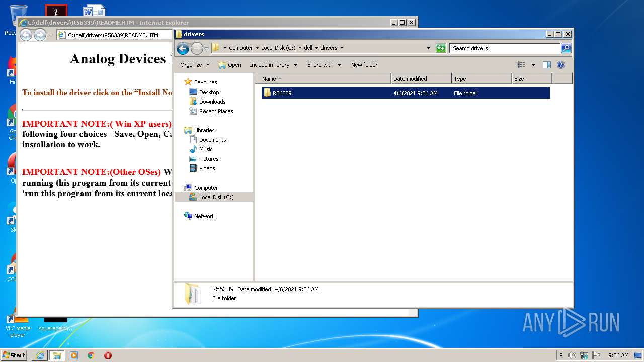
Task: Select the R56339 folder row
Action: tap(406, 93)
